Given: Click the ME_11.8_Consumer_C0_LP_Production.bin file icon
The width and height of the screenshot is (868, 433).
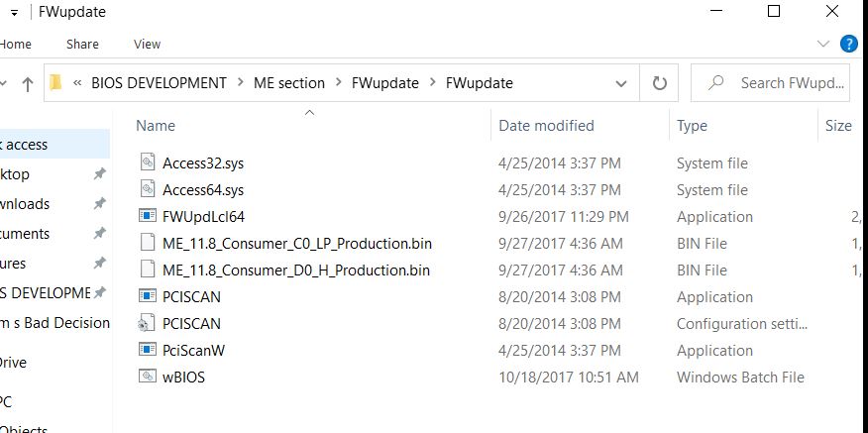Looking at the screenshot, I should 147,243.
